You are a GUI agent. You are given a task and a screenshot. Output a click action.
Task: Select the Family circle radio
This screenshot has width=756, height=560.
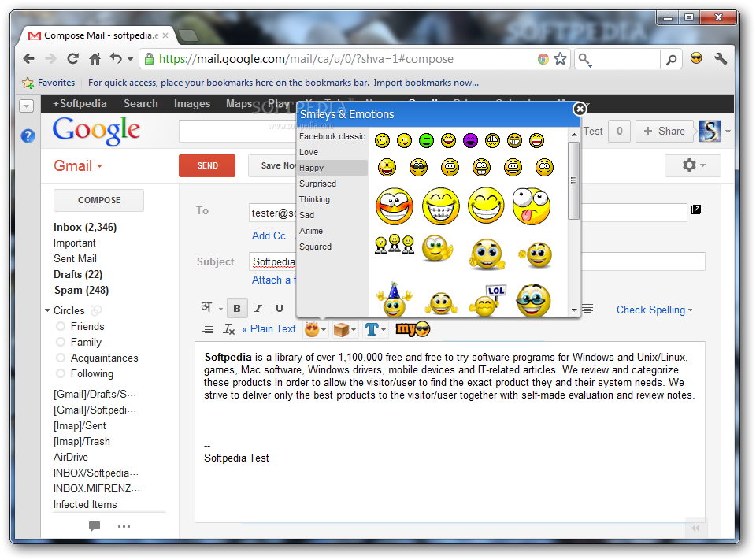61,342
